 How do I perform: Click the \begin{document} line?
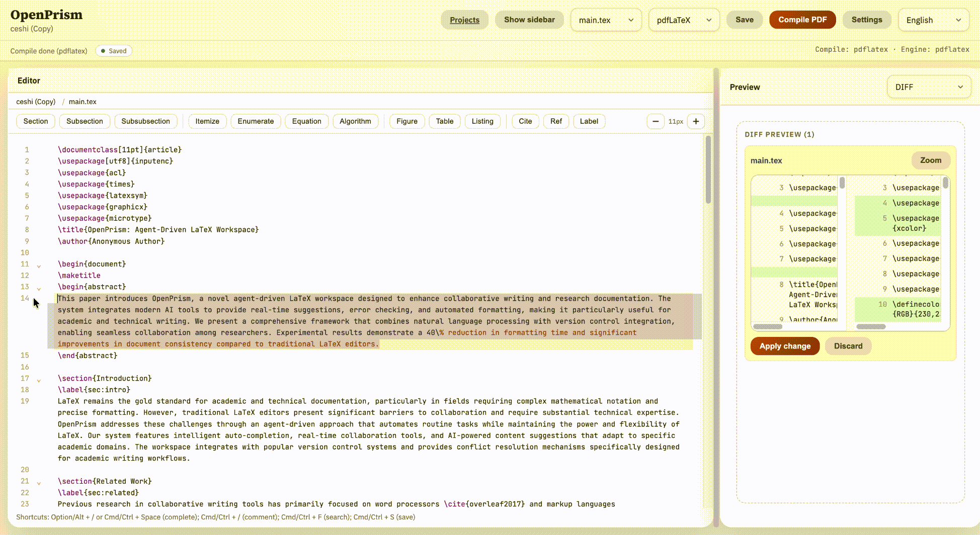point(92,264)
